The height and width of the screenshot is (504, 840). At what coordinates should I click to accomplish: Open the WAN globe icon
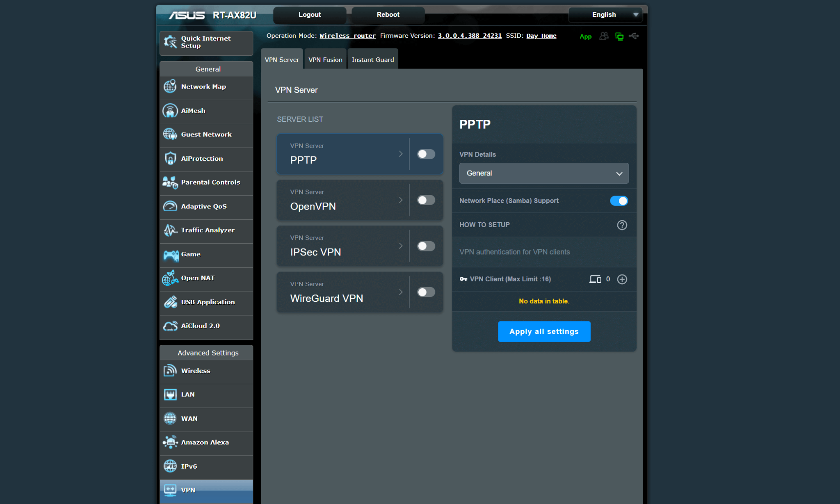click(x=170, y=418)
